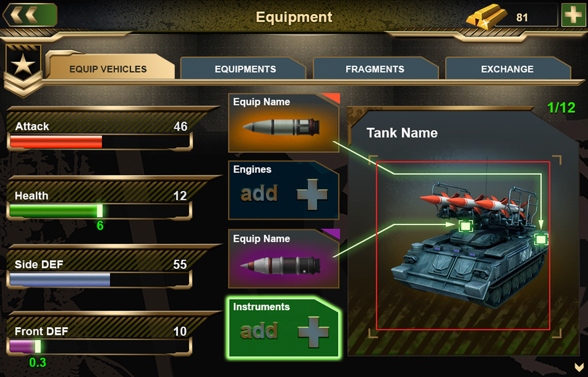Tap the green hardpoint marker on tank rear
This screenshot has width=588, height=377.
tap(541, 239)
